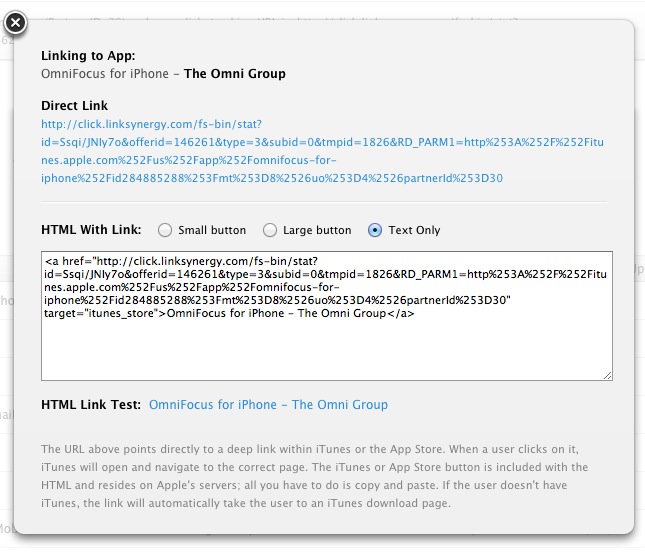Click the 'OmniFocus for iPhone' app name text
Viewport: 645px width, 552px height.
[105, 74]
